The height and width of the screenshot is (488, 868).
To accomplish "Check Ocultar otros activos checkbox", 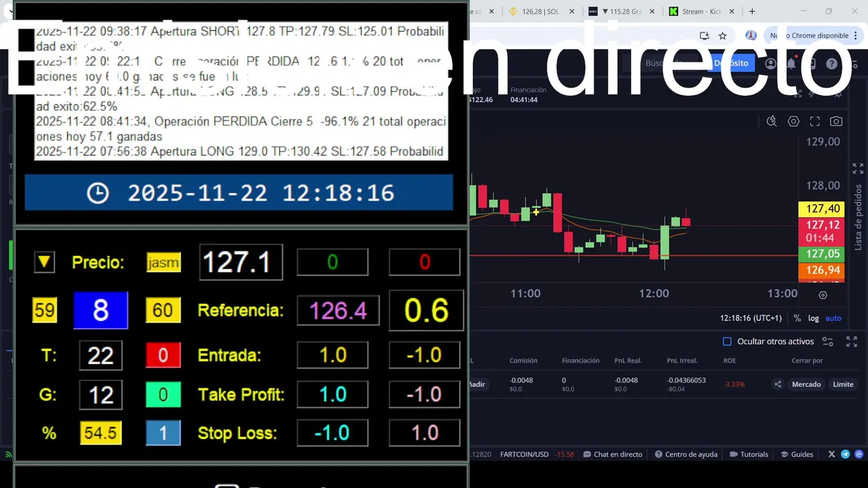I will coord(727,342).
